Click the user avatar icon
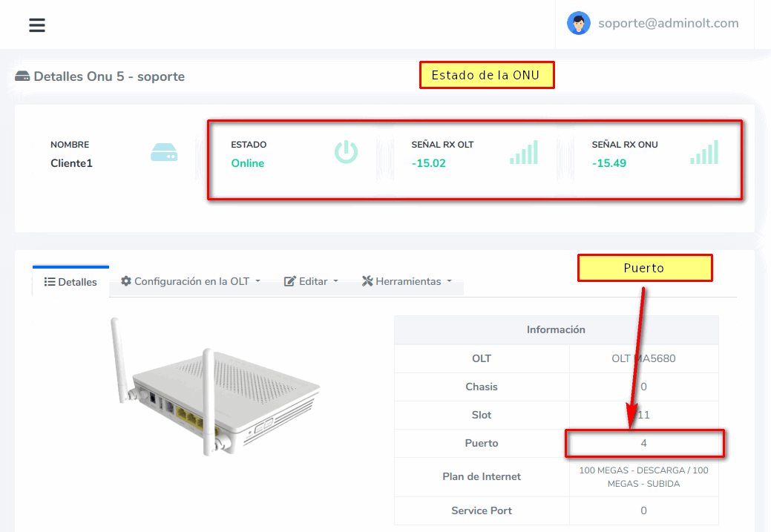 coord(578,23)
